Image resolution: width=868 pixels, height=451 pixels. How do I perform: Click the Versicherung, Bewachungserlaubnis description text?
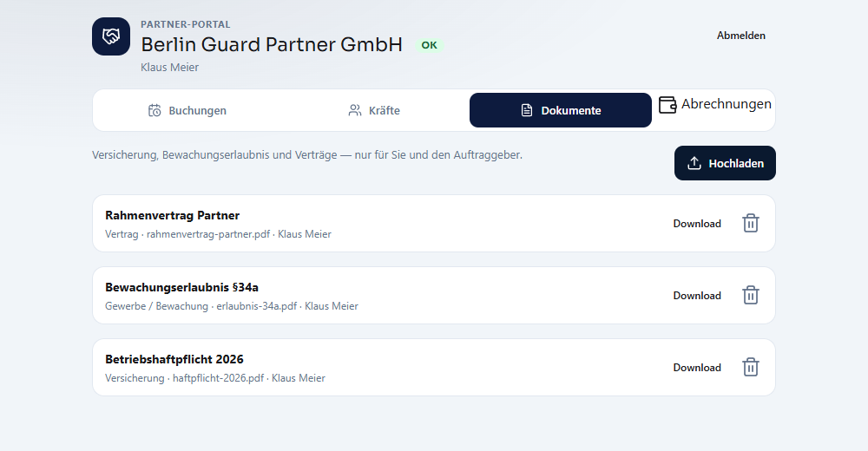pos(307,155)
